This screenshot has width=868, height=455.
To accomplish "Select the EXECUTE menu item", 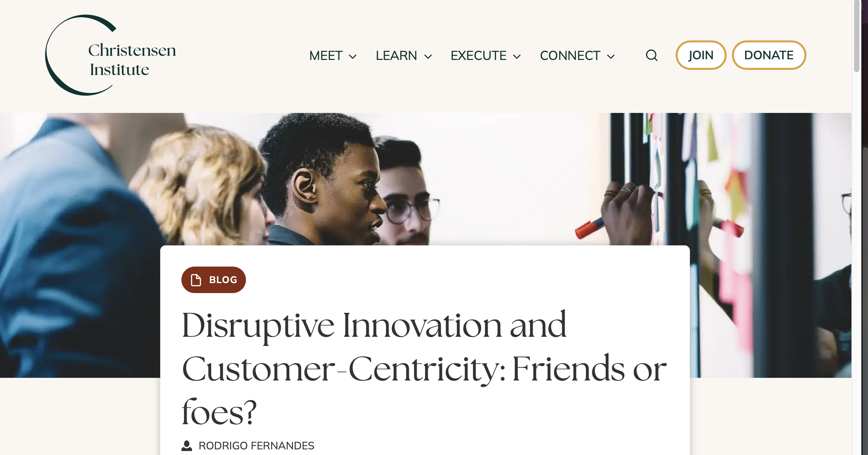I will tap(478, 56).
